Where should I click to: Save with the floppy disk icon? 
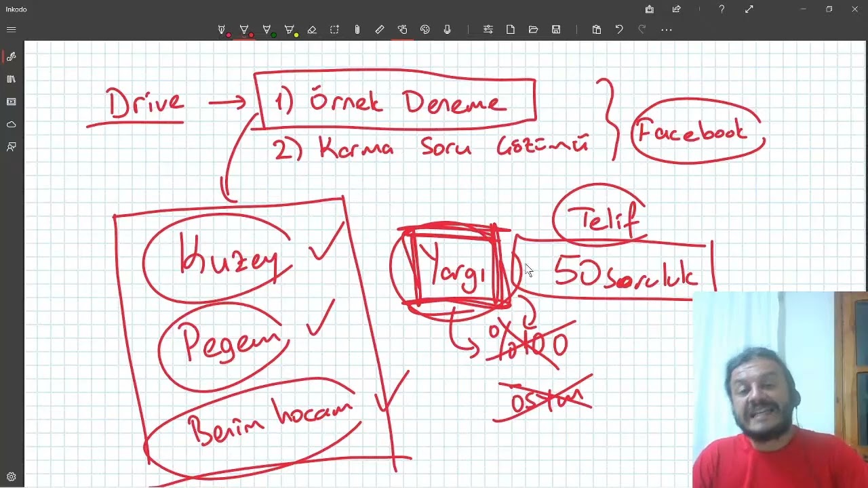[556, 30]
